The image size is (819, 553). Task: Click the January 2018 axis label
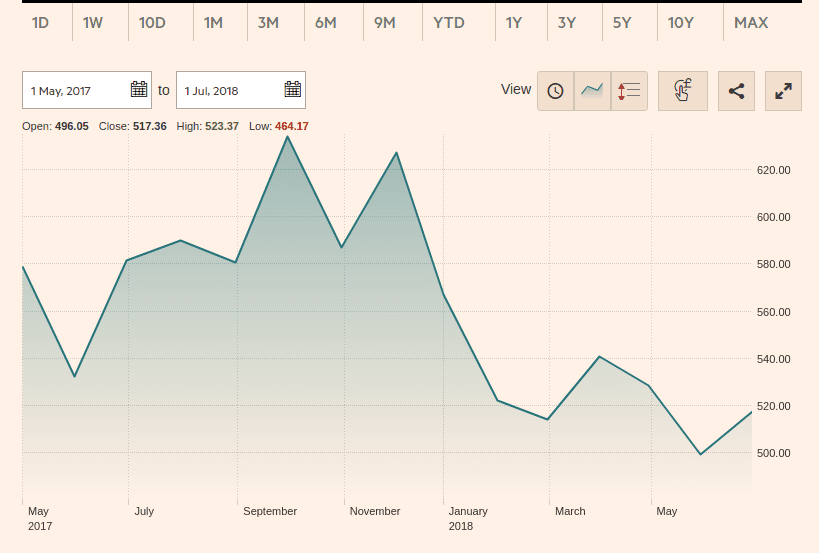[468, 519]
